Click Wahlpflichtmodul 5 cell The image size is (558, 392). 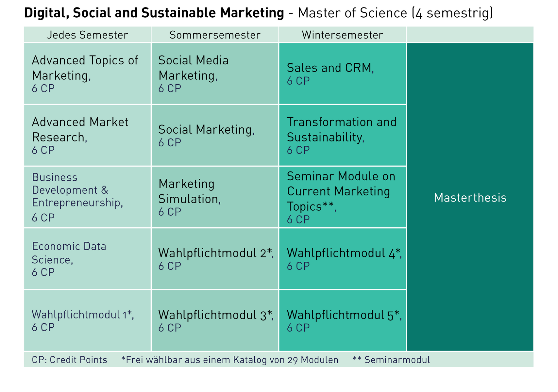(342, 320)
